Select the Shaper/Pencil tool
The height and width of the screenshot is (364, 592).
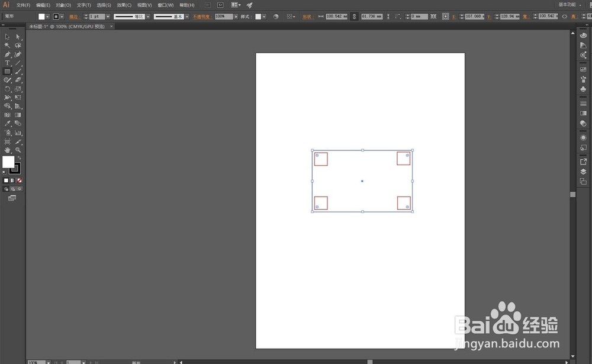pyautogui.click(x=7, y=80)
